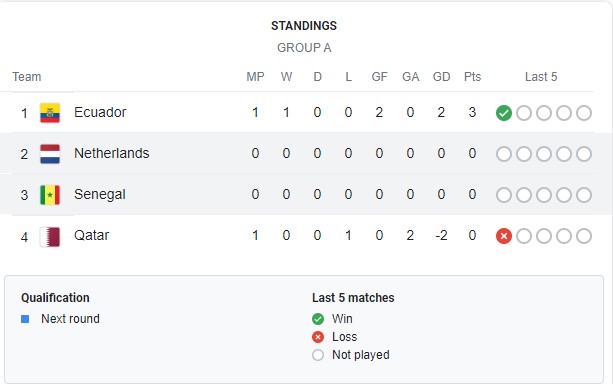613x384 pixels.
Task: Click the GROUP A label
Action: tap(304, 48)
